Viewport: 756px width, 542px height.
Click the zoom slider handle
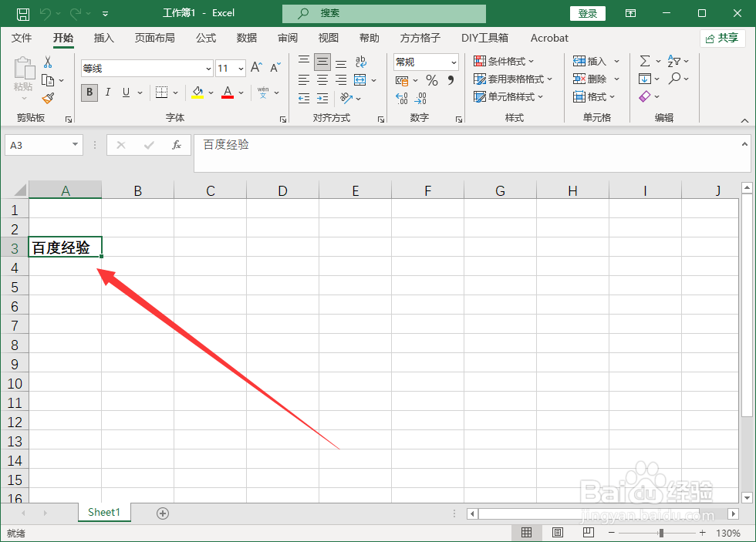pos(662,533)
